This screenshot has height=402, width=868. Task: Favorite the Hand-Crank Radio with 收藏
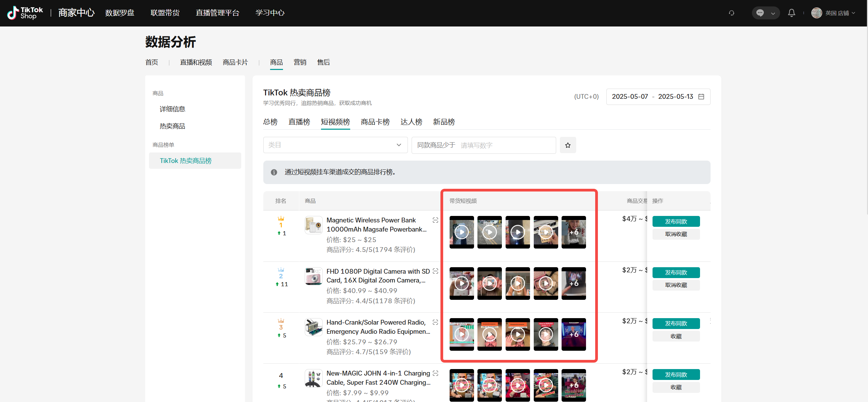pos(676,336)
